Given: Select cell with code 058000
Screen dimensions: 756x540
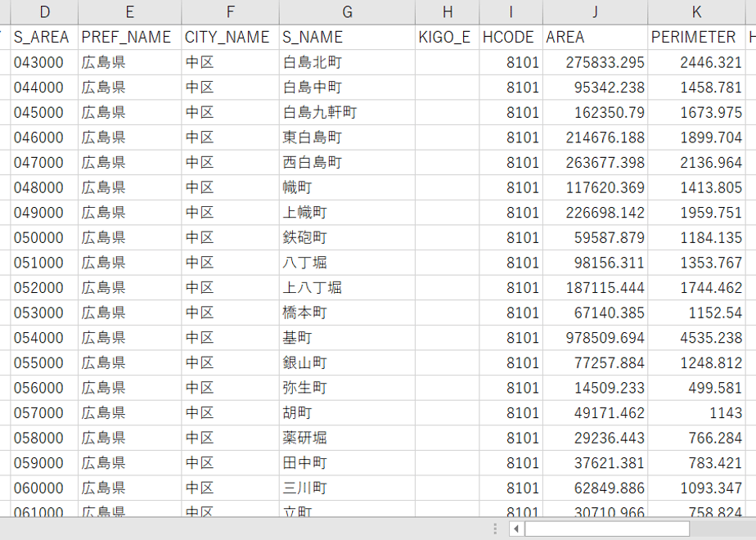Looking at the screenshot, I should click(x=44, y=439).
